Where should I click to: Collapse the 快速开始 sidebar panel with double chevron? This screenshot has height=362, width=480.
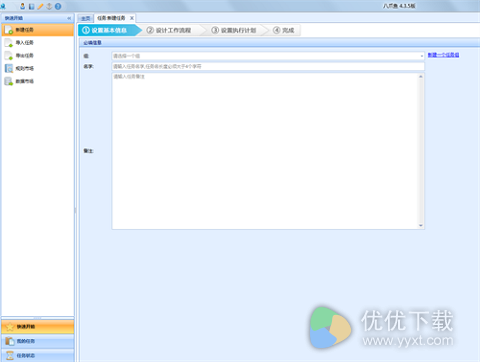pyautogui.click(x=69, y=18)
